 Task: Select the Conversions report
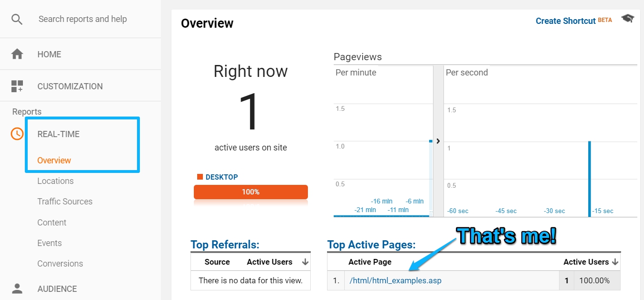pos(60,263)
